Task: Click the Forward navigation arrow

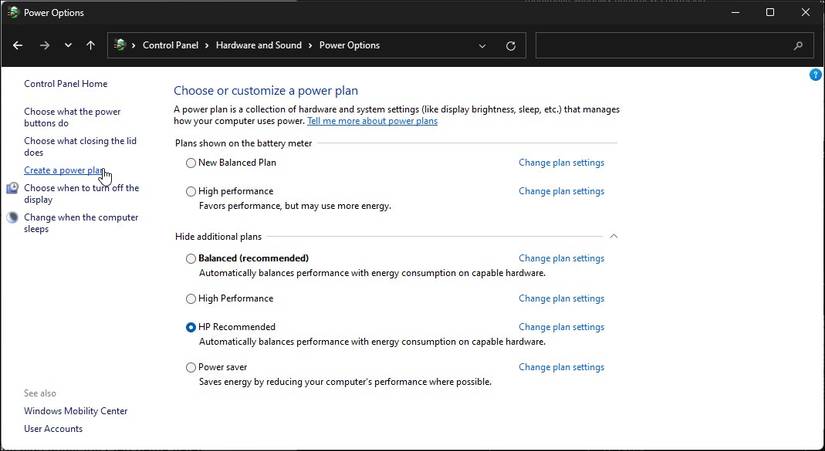Action: tap(44, 45)
